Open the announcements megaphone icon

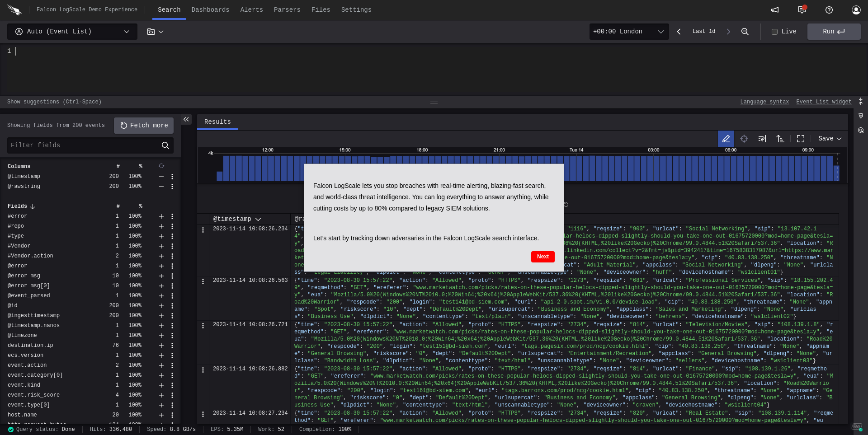click(775, 10)
